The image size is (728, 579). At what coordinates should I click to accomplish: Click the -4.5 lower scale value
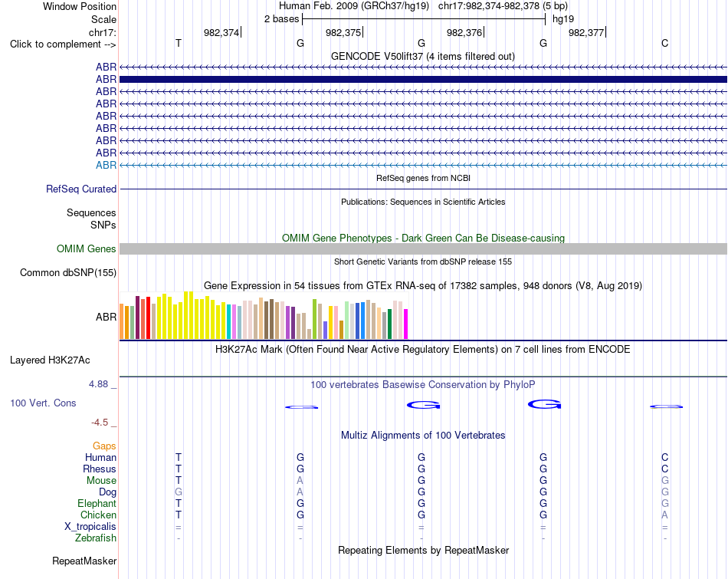(100, 423)
